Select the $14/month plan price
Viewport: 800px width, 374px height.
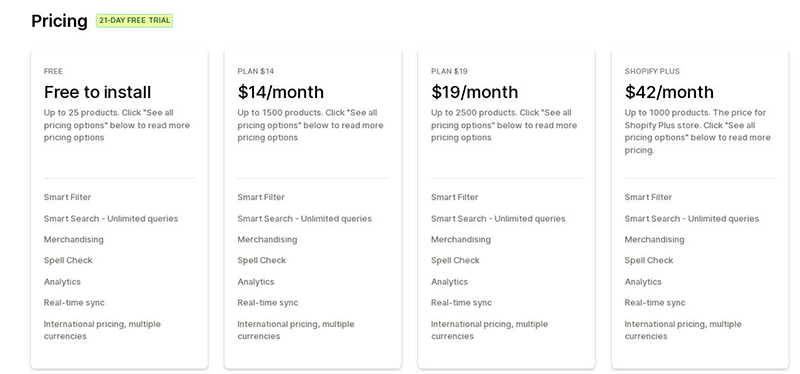[x=281, y=92]
